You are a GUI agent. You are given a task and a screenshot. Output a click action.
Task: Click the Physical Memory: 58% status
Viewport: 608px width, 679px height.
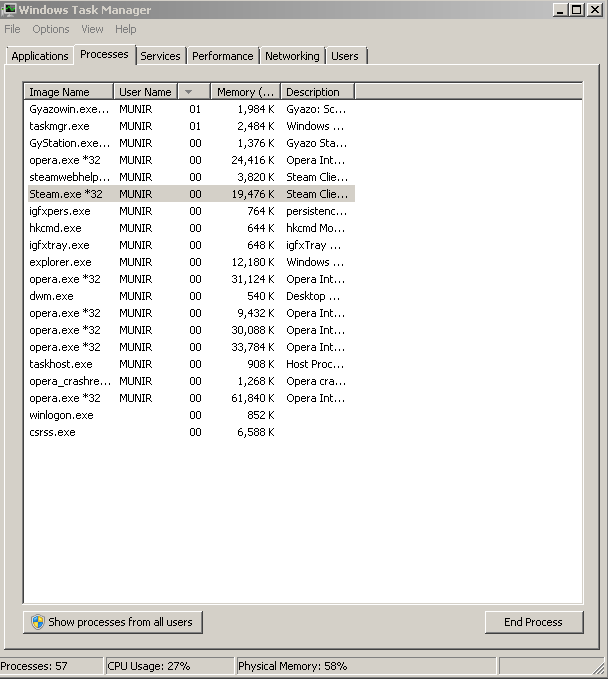tap(366, 666)
